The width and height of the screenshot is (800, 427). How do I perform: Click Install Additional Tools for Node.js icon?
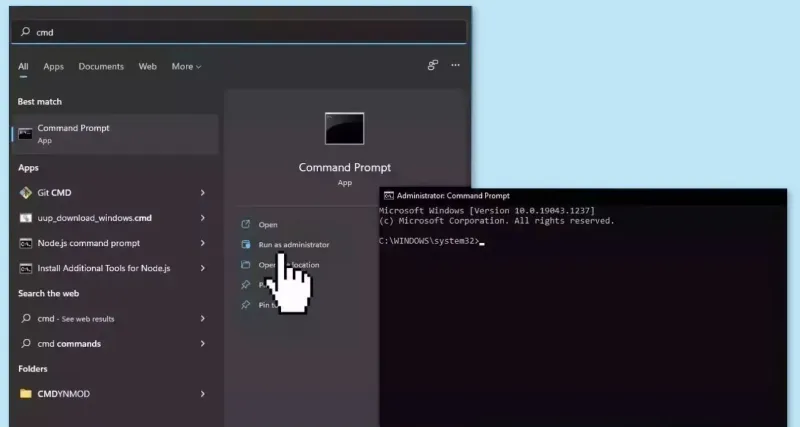pos(25,268)
